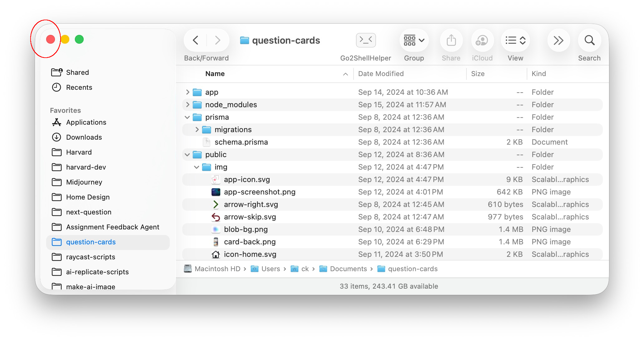Viewport: 644px width, 341px height.
Task: Open the Group options dropdown
Action: point(414,40)
